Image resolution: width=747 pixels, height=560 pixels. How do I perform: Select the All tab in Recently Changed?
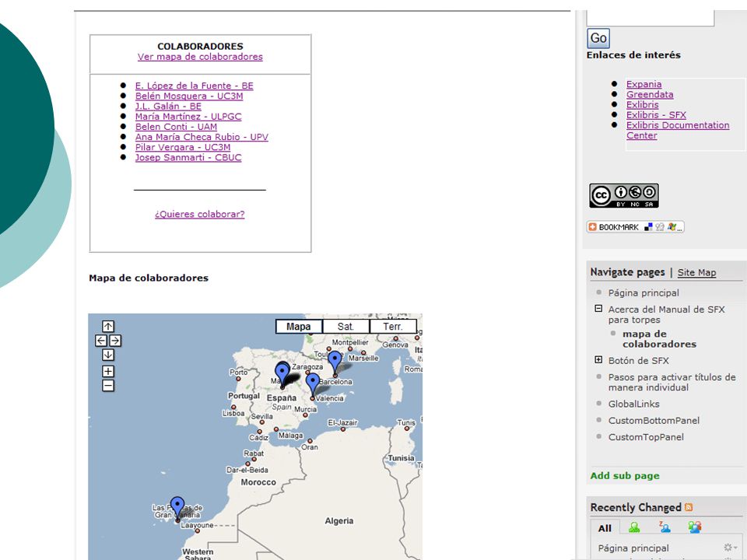(x=605, y=528)
